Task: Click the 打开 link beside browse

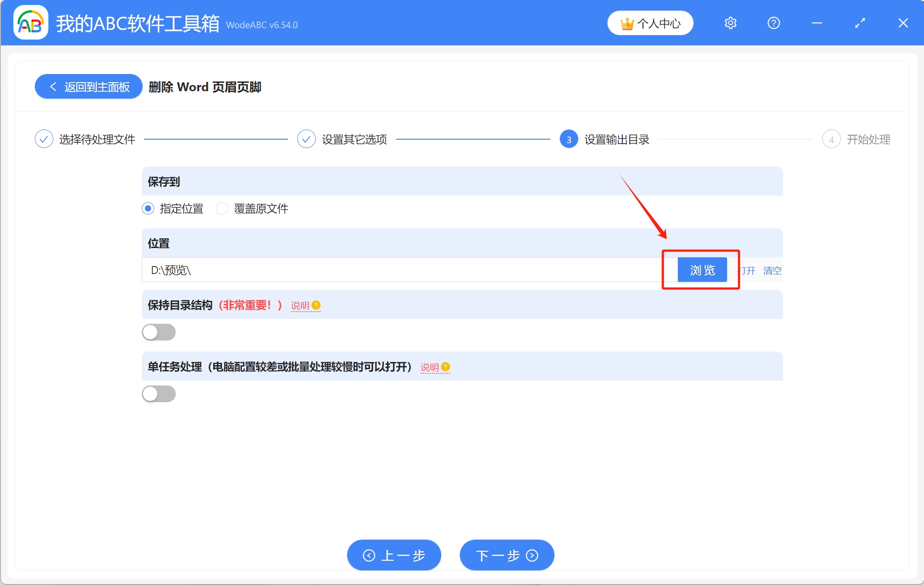Action: tap(747, 270)
